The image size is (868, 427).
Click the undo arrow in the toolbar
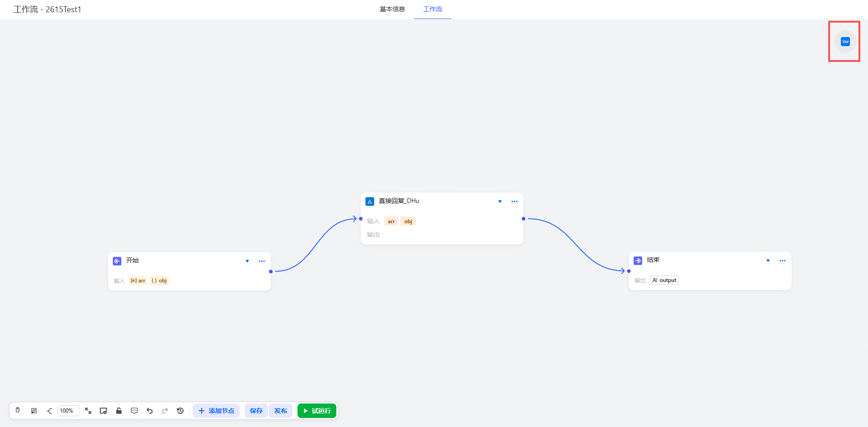click(x=150, y=411)
